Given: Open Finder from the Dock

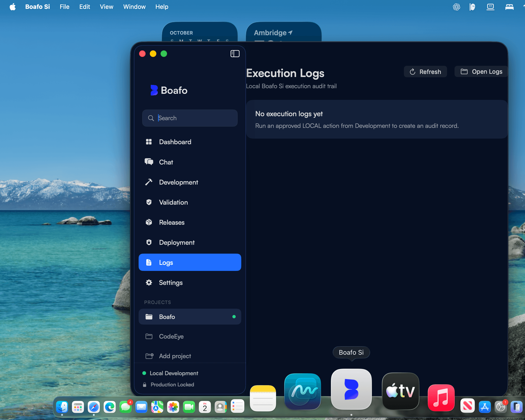Looking at the screenshot, I should click(62, 407).
